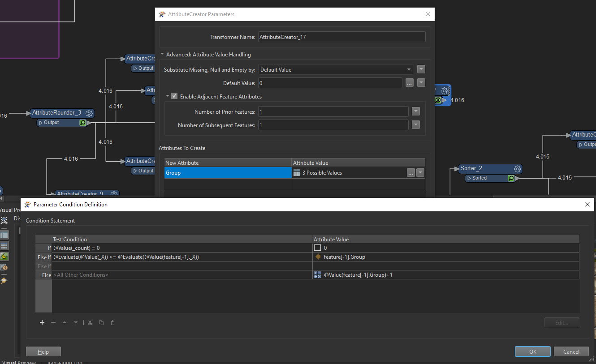Select the @Evaluate(@Value(_X)) >= condition cell

click(182, 257)
